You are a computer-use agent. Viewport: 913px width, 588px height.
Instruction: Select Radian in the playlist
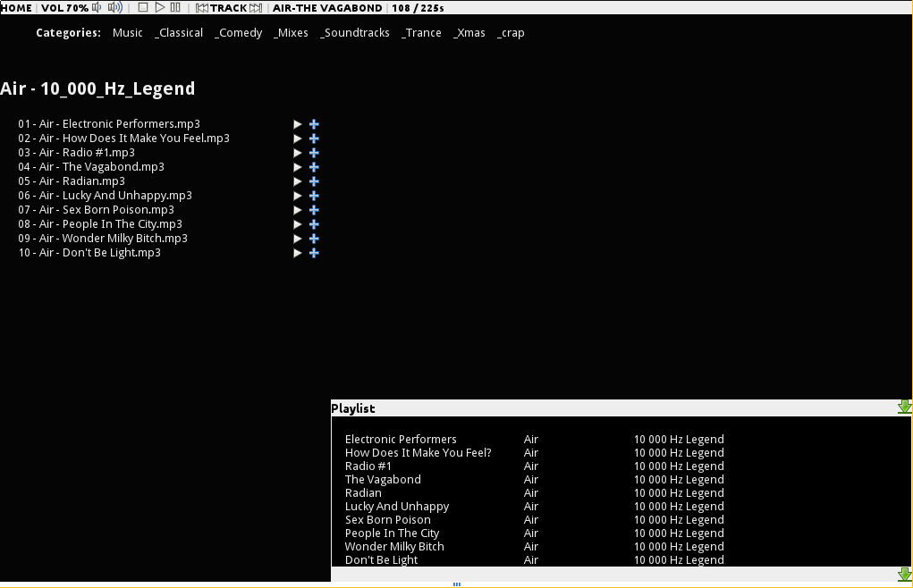click(x=363, y=492)
